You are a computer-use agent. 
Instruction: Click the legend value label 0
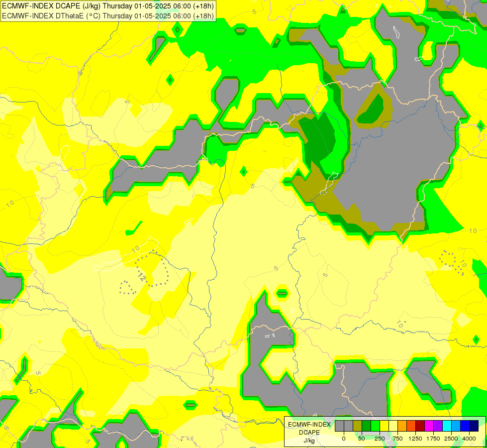(344, 439)
